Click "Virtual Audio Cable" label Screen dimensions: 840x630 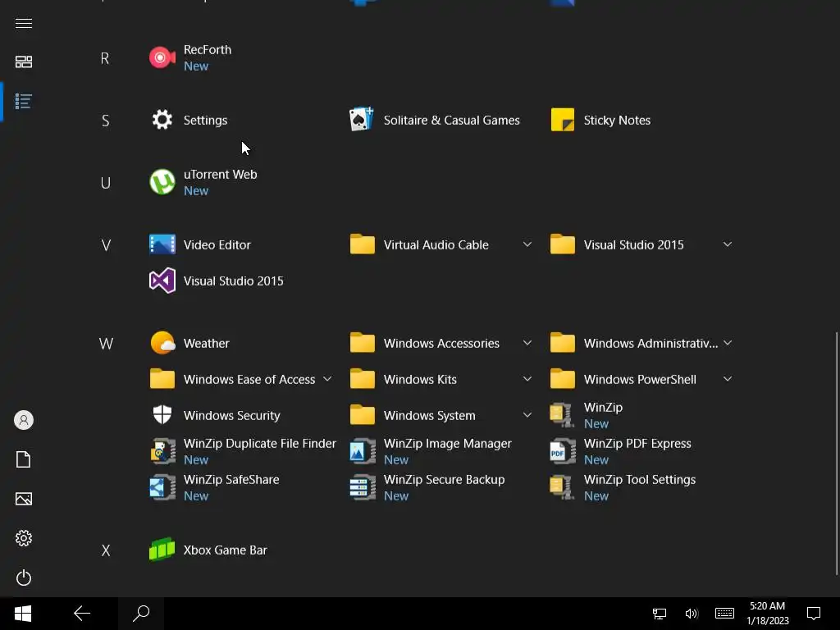coord(436,245)
